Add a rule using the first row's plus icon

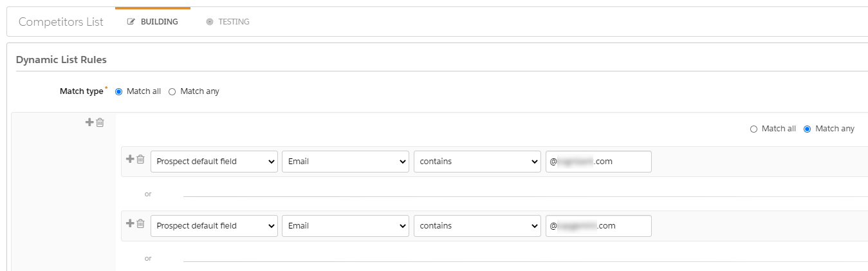tap(130, 159)
